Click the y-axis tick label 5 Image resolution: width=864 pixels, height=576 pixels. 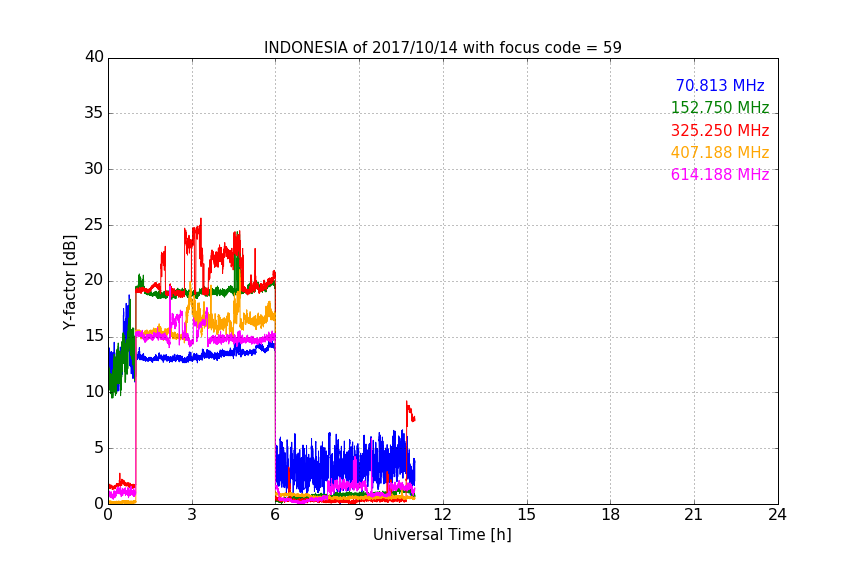click(99, 447)
